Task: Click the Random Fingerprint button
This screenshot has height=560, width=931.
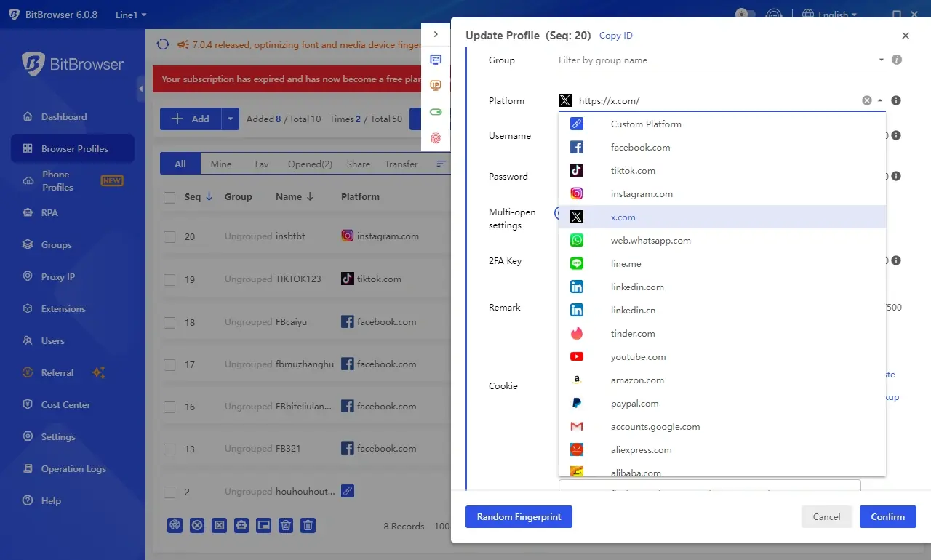Action: [519, 517]
